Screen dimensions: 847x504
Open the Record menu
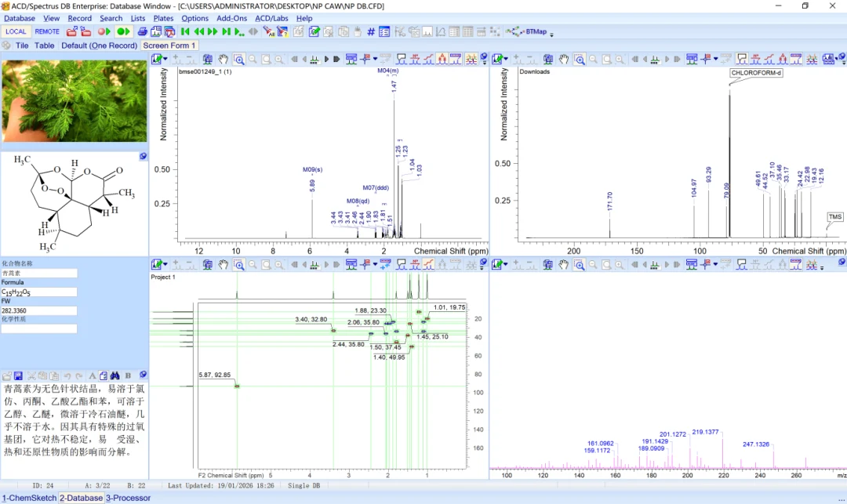pyautogui.click(x=79, y=18)
